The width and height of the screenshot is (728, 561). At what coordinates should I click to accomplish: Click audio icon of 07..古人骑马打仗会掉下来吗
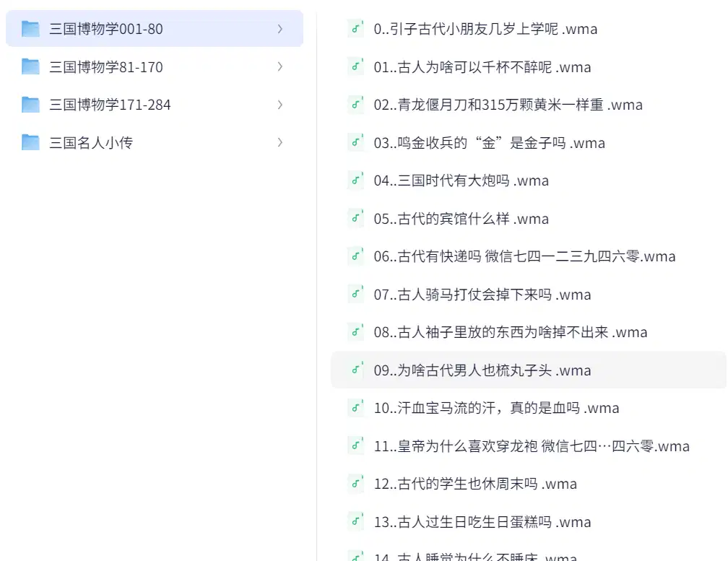tap(355, 294)
